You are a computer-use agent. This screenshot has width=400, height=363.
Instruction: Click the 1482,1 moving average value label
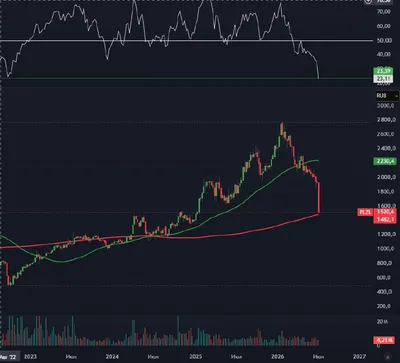385,219
